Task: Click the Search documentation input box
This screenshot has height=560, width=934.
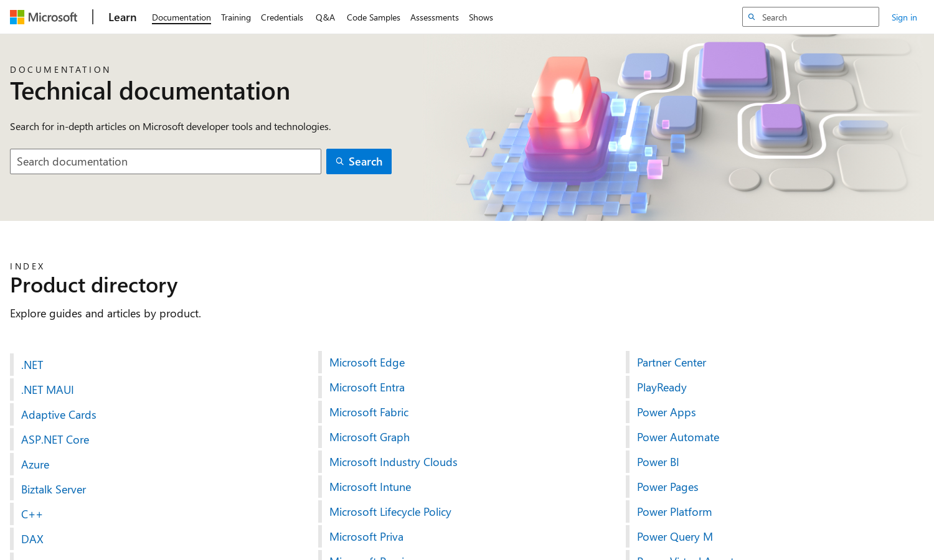Action: [x=166, y=162]
